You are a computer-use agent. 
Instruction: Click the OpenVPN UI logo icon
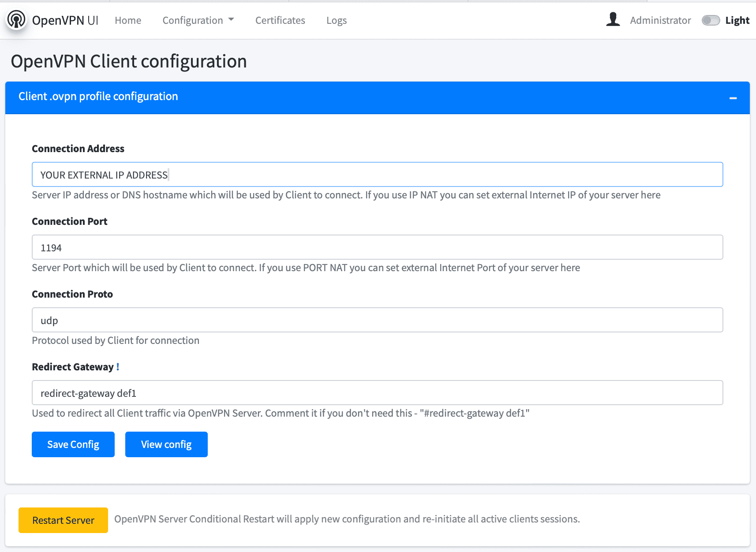(x=16, y=20)
